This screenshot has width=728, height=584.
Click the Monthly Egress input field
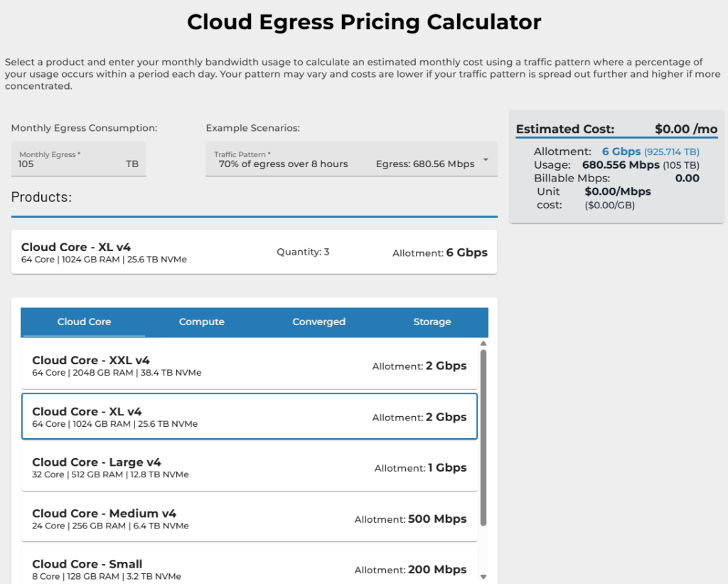click(x=68, y=164)
